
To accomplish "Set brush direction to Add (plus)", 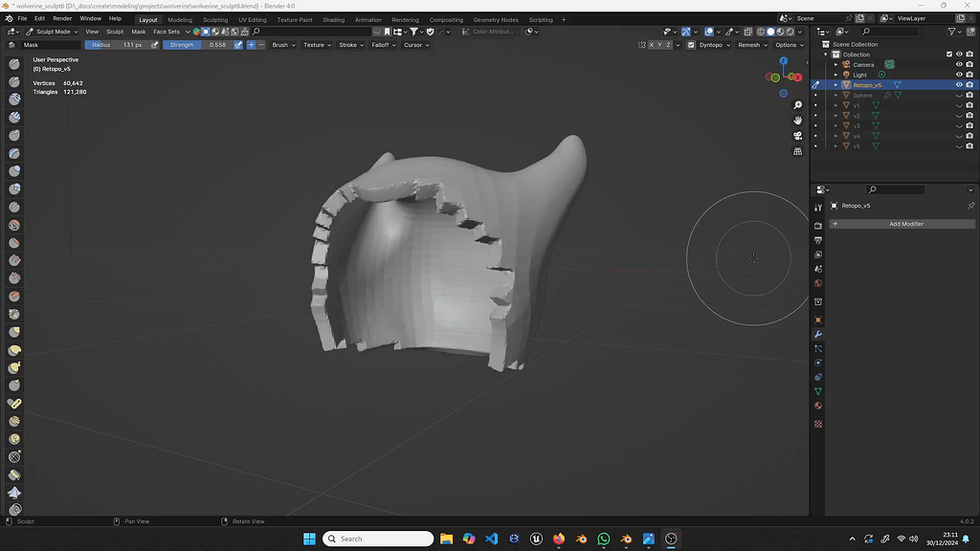I will pyautogui.click(x=252, y=45).
